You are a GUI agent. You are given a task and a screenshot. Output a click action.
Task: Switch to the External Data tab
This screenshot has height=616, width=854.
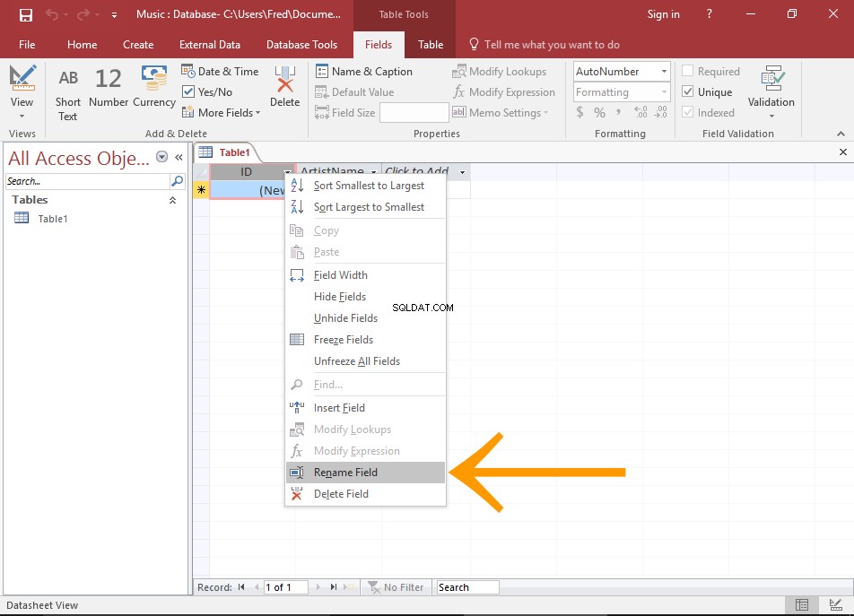(210, 45)
